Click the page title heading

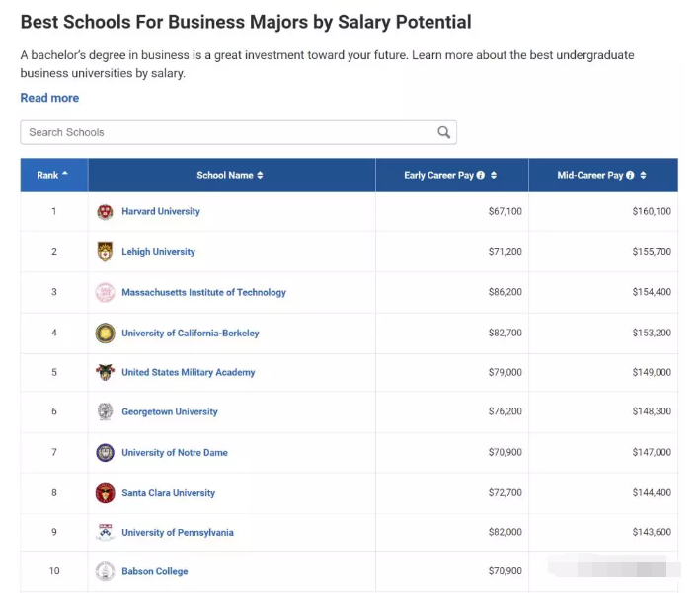[246, 22]
